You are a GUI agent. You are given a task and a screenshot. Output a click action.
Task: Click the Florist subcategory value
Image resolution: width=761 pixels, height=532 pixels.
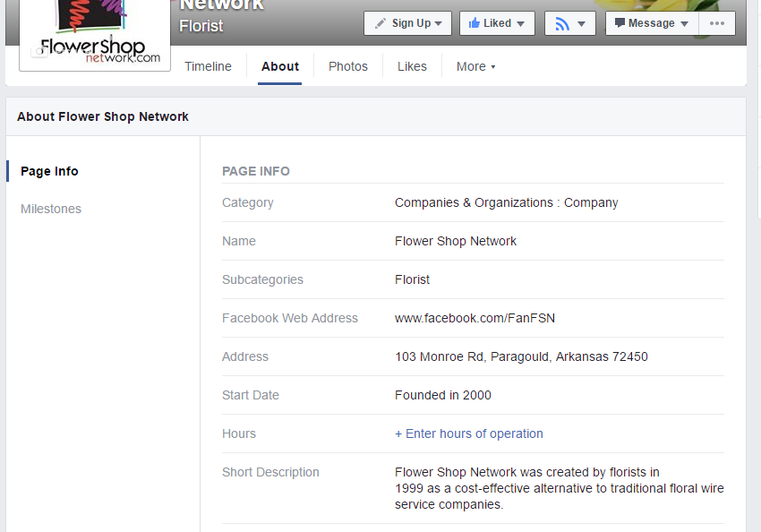[x=412, y=279]
